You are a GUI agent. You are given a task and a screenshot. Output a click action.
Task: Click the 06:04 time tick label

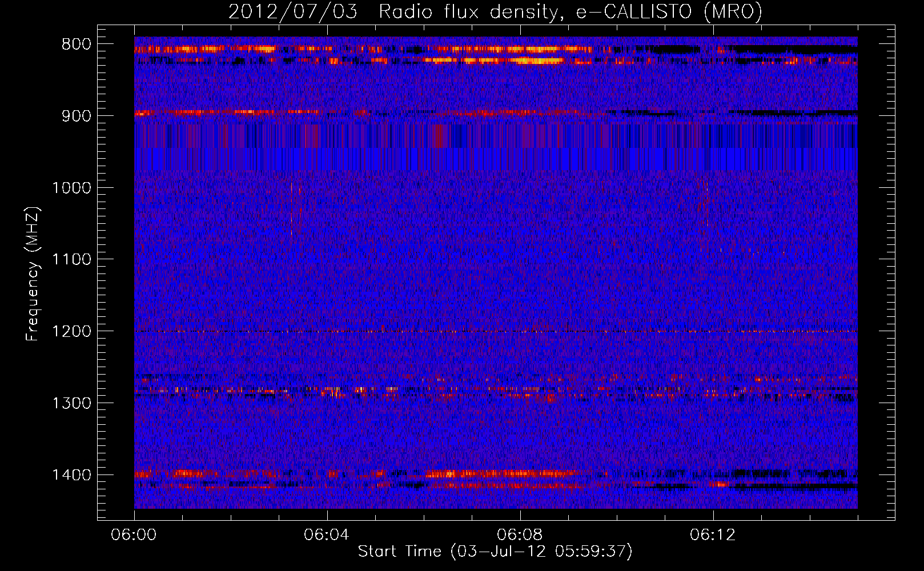(327, 535)
